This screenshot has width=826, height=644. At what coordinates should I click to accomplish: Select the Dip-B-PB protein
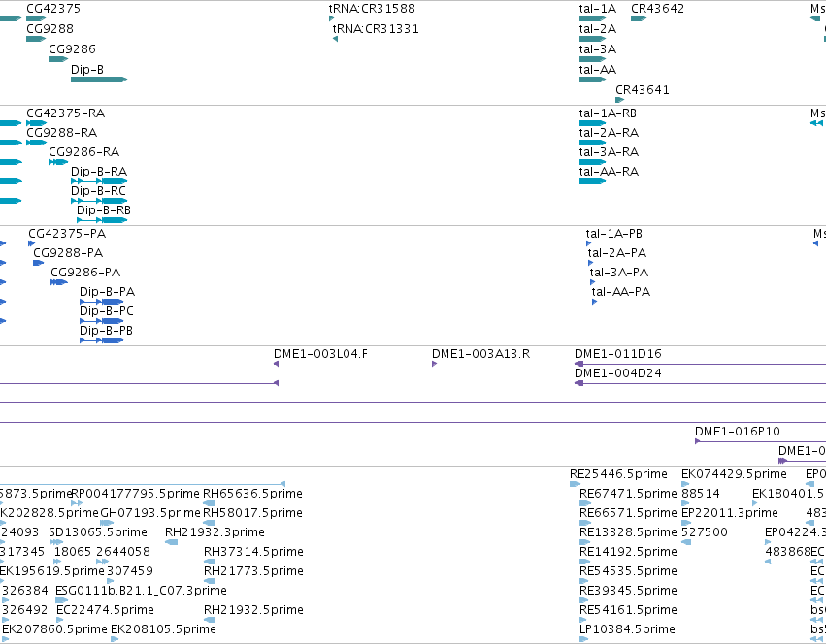[102, 340]
